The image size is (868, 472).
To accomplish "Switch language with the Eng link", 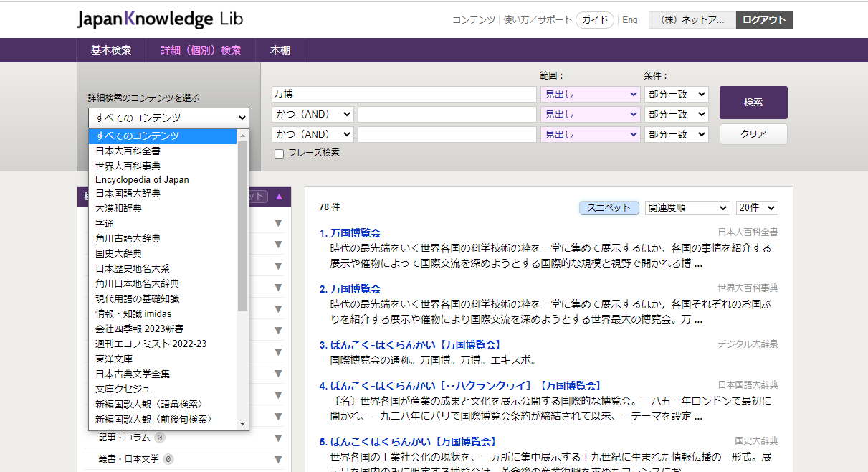I will coord(630,20).
